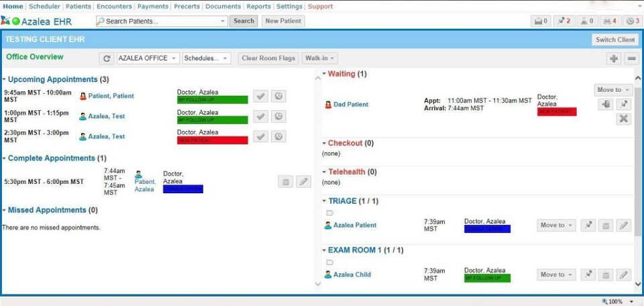Toggle the TRIAGE room flag
The width and height of the screenshot is (644, 306).
coord(329,213)
